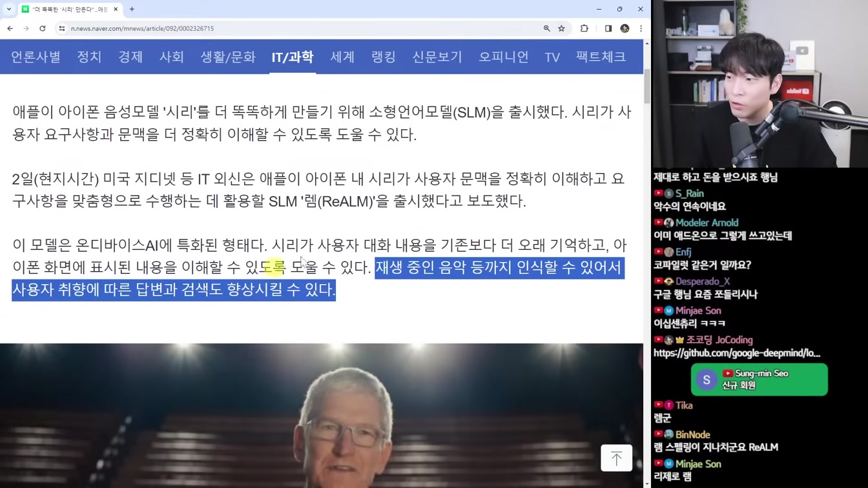Bookmark this page with the star icon
This screenshot has width=868, height=488.
point(561,28)
